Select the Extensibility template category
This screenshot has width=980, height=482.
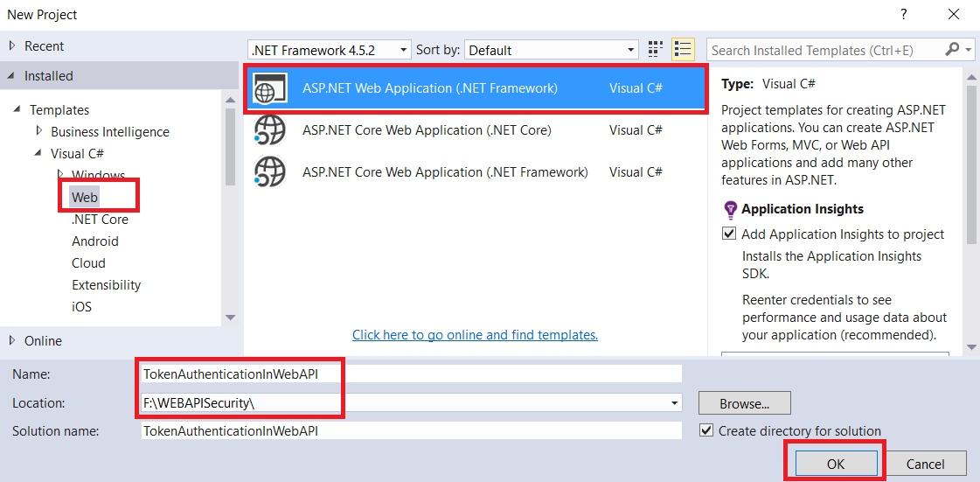point(107,285)
